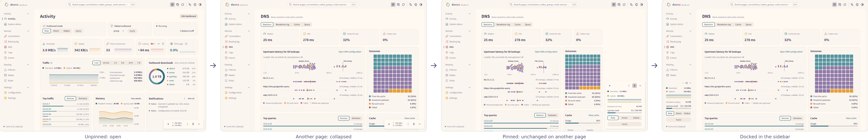Select Global mode in the 'Pinned' floating widget
The image size is (868, 140).
[636, 118]
